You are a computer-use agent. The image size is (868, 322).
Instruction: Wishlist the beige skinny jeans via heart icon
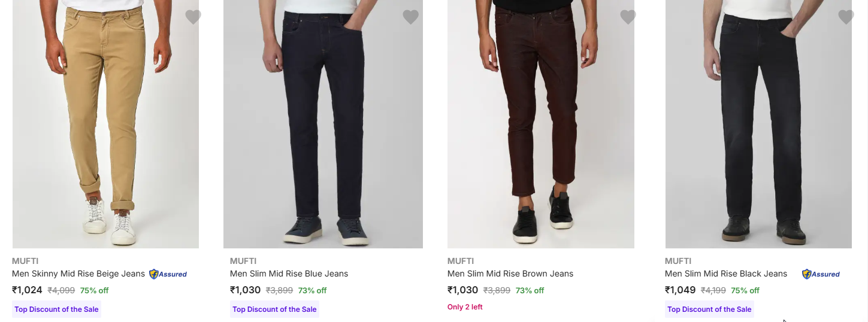(193, 17)
